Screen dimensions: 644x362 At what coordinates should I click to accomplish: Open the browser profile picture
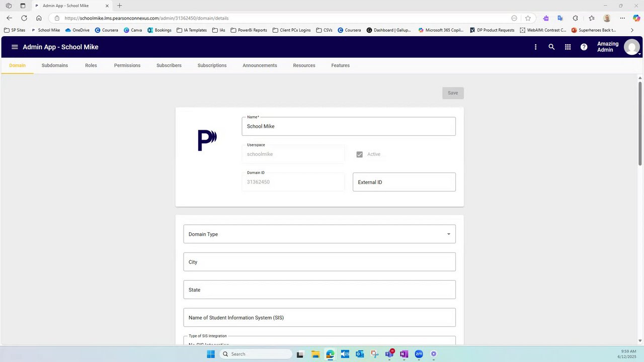607,18
